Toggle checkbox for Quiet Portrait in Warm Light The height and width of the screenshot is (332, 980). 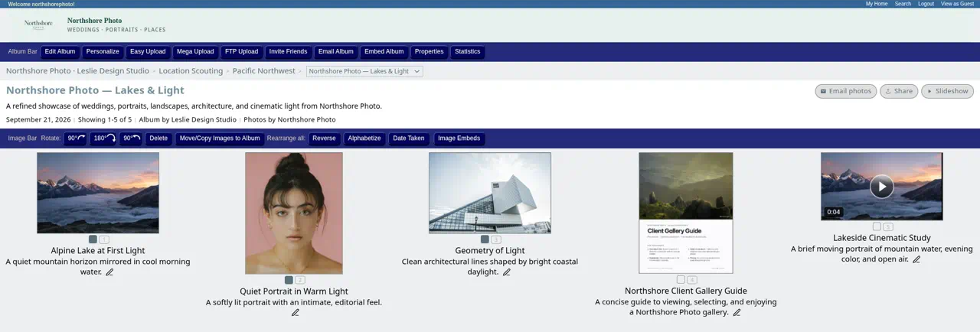(289, 280)
